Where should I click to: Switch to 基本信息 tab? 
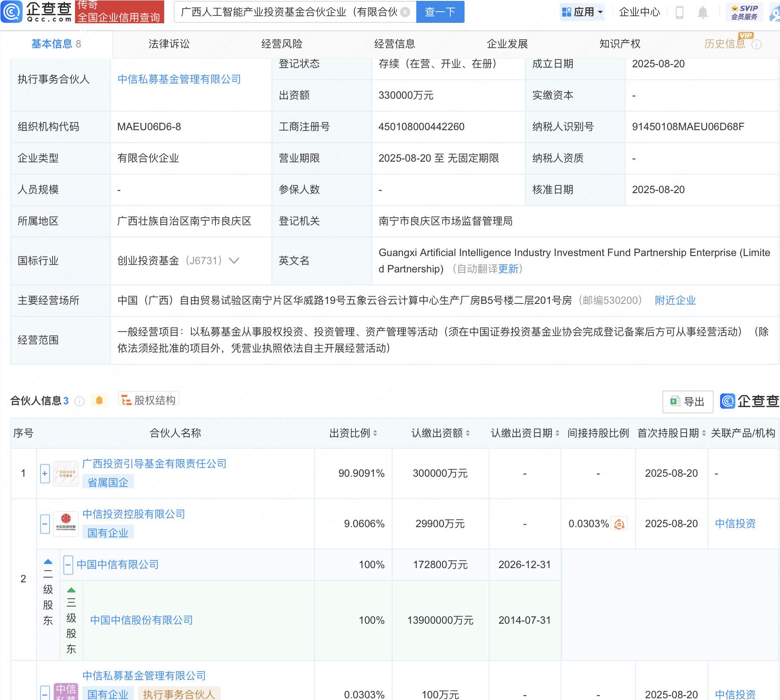tap(56, 44)
